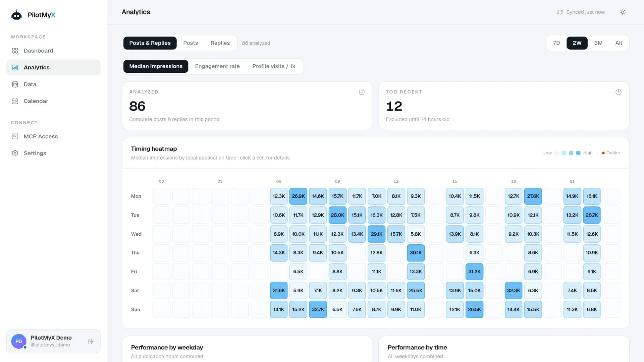
Task: Choose the All time range
Action: point(619,43)
